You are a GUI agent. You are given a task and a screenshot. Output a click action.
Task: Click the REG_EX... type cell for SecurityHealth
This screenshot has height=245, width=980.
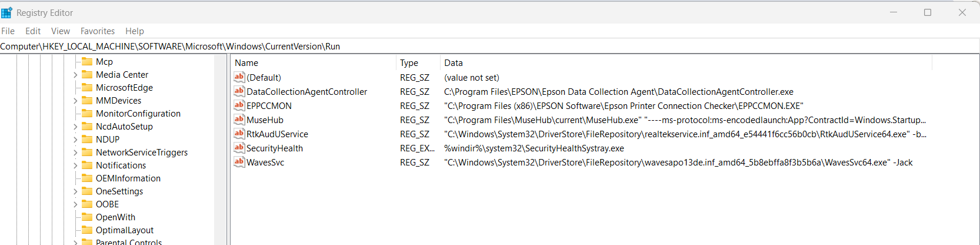click(417, 148)
